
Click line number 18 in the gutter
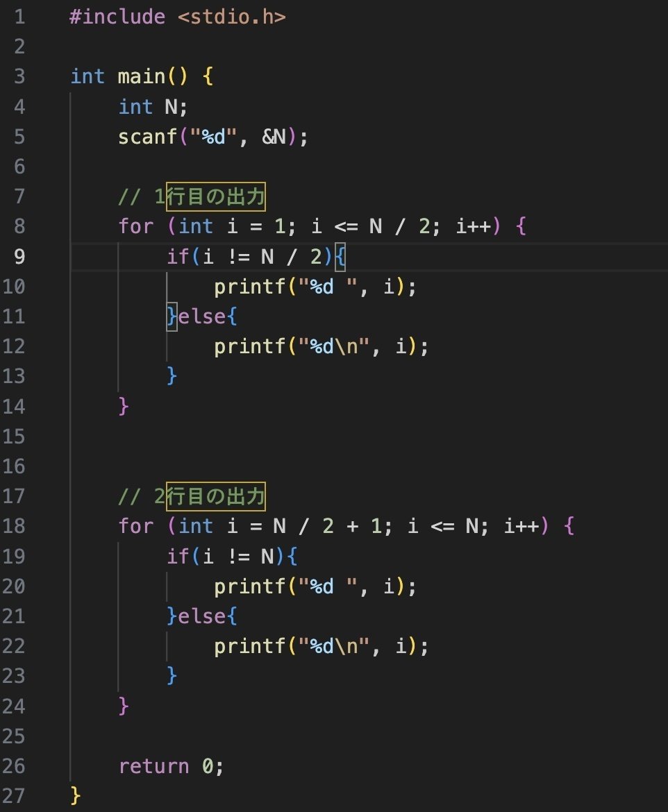click(13, 526)
